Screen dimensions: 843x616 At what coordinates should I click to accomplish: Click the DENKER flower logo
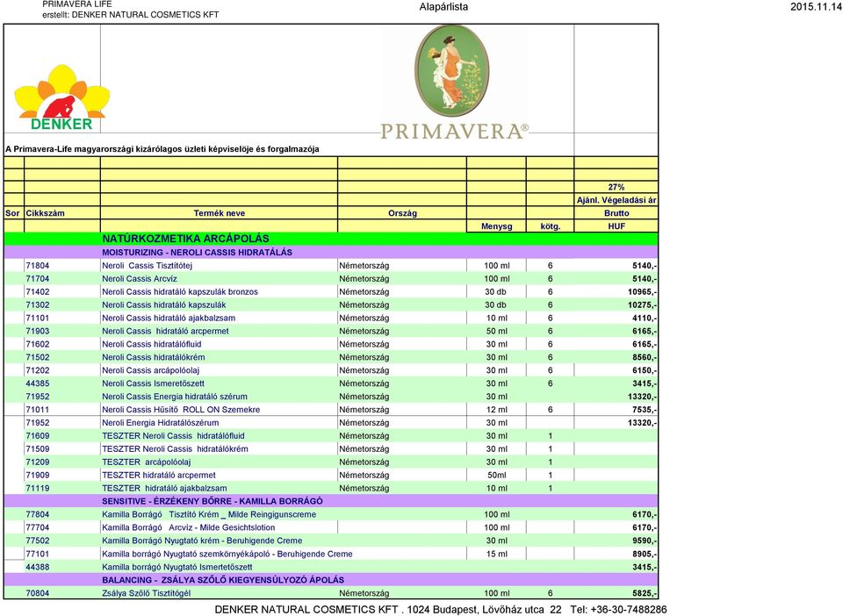coord(61,97)
